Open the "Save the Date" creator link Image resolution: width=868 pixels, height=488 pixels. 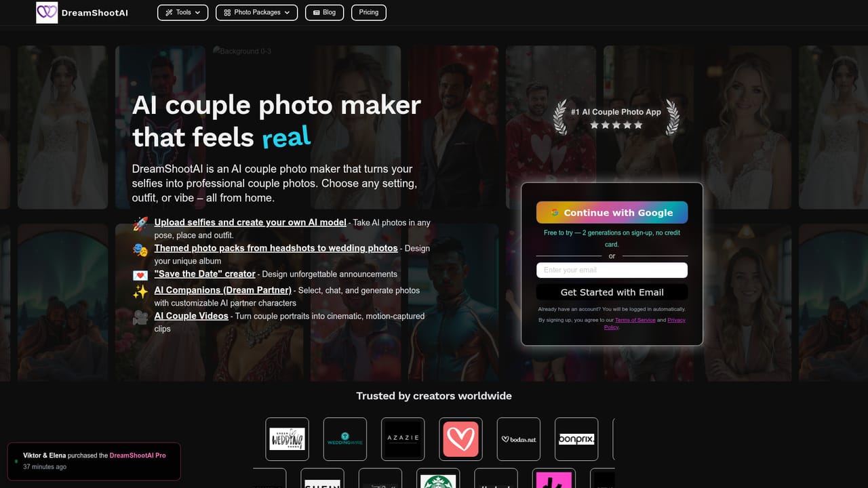tap(205, 274)
